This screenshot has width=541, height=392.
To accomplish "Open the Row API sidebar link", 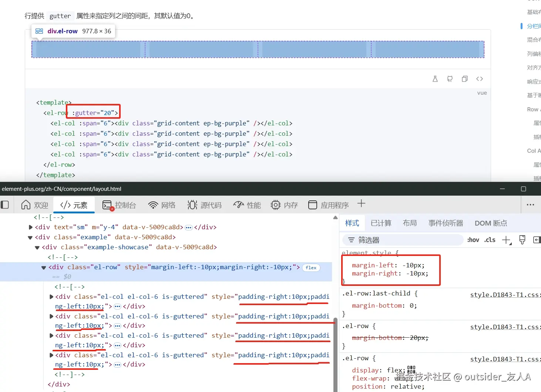I will (x=534, y=109).
